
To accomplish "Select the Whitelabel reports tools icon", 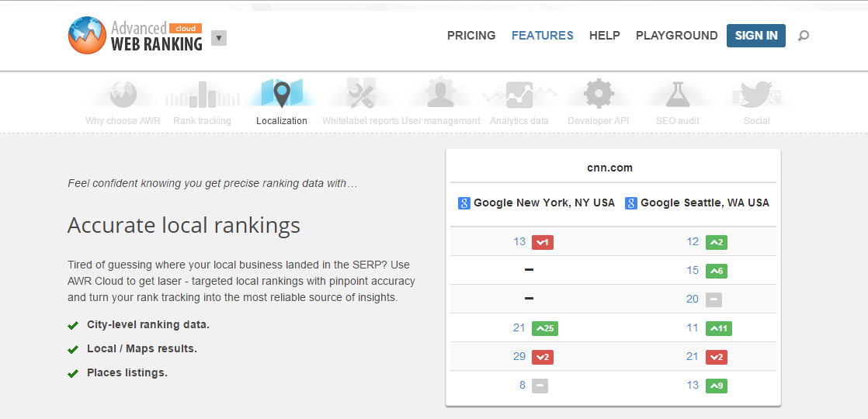I will [x=361, y=93].
